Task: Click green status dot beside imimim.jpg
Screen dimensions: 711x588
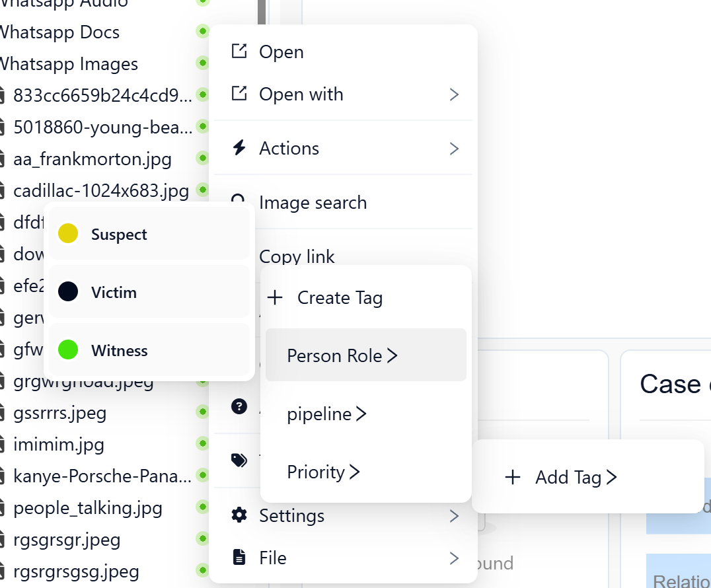Action: coord(202,445)
